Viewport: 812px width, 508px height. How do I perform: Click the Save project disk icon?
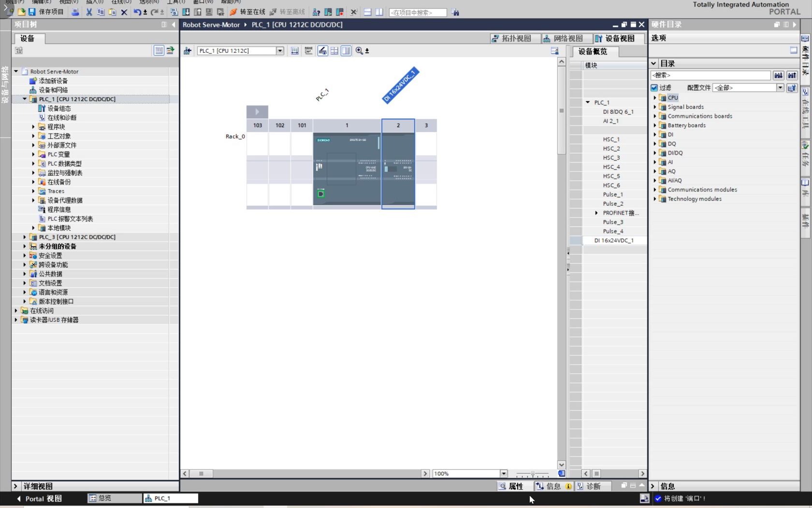pos(32,12)
